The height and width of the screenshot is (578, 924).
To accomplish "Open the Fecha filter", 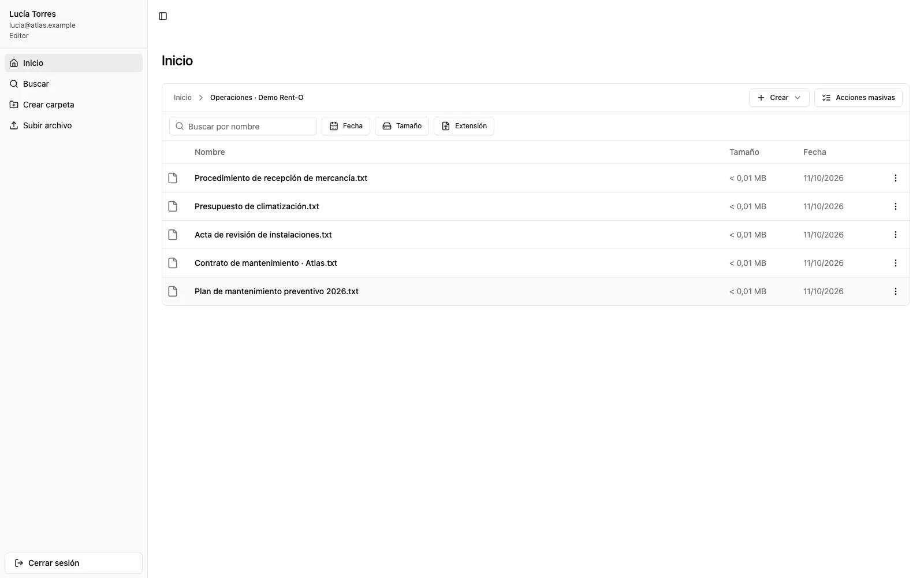I will click(x=346, y=126).
